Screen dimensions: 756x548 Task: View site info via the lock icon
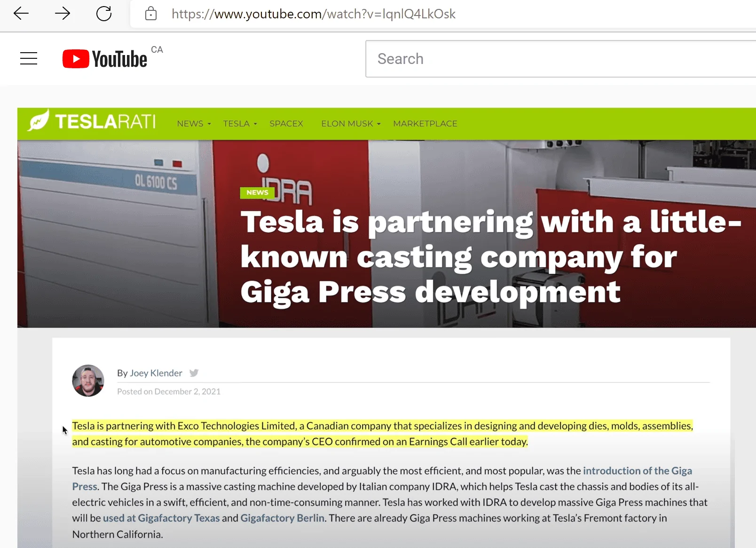click(151, 13)
